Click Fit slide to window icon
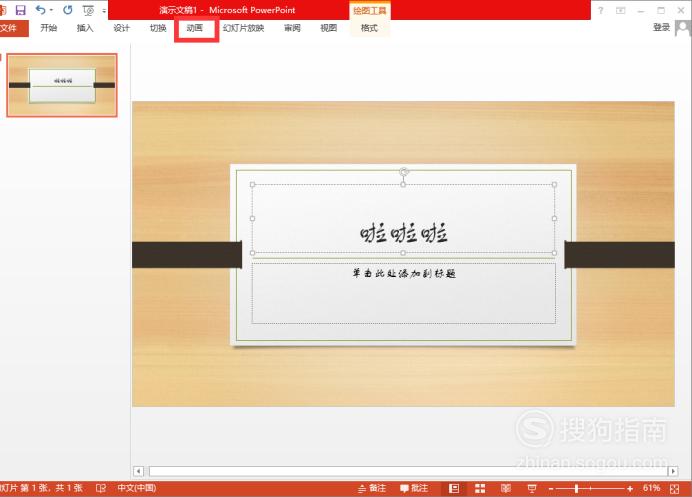The width and height of the screenshot is (692, 497). tap(674, 489)
